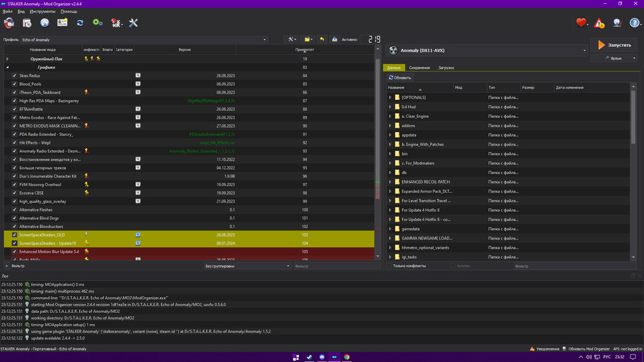
Task: Switch to the Сохранения tab
Action: click(419, 68)
